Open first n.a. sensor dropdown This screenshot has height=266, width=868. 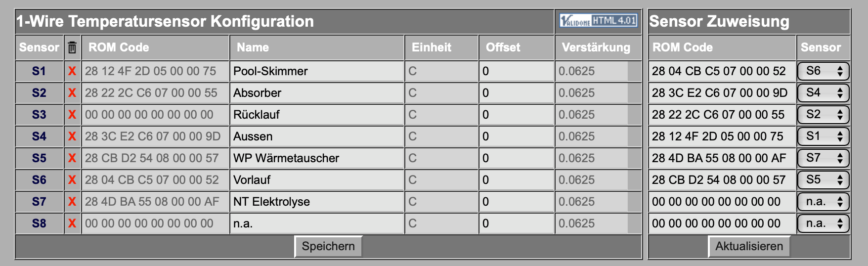click(823, 202)
